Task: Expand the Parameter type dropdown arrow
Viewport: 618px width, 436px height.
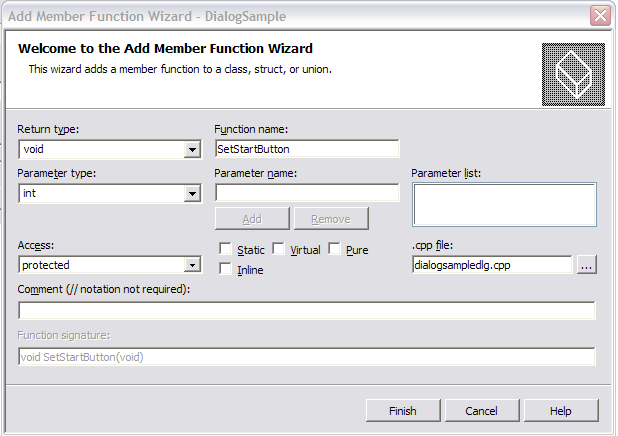Action: (192, 194)
